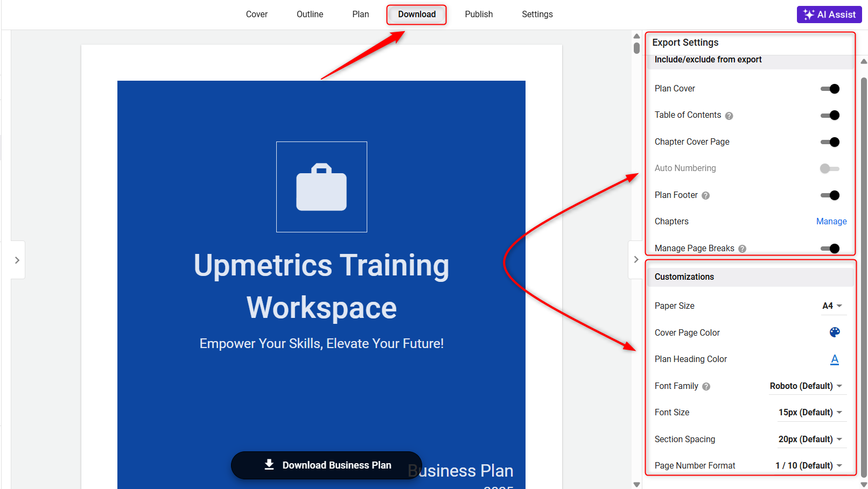The height and width of the screenshot is (489, 868).
Task: Click Download Business Plan button
Action: point(326,465)
